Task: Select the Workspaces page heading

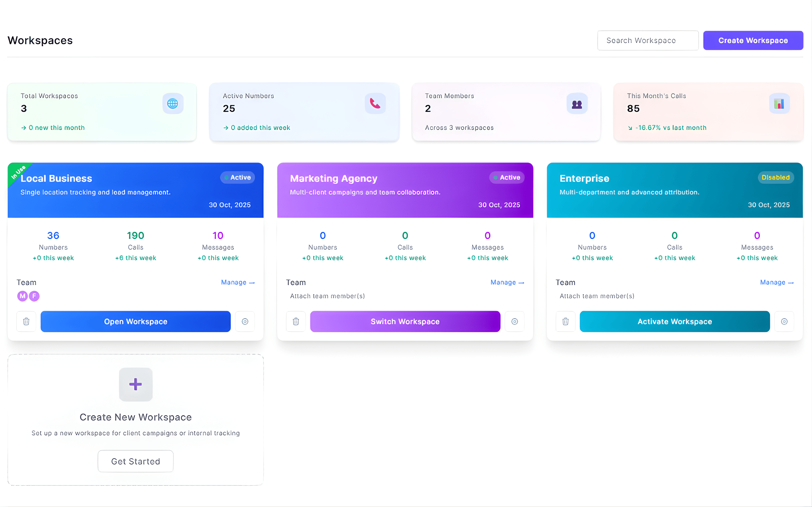Action: coord(40,40)
